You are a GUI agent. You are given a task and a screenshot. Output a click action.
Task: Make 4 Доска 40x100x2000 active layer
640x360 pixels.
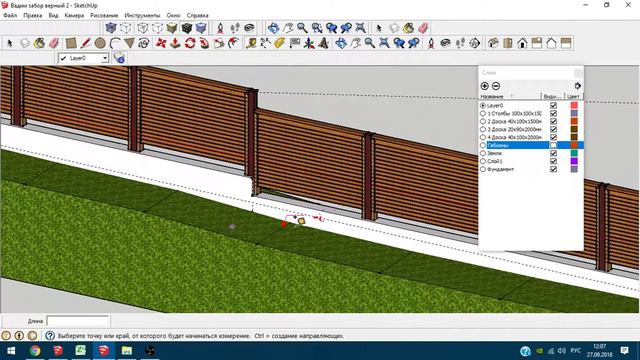tap(483, 137)
